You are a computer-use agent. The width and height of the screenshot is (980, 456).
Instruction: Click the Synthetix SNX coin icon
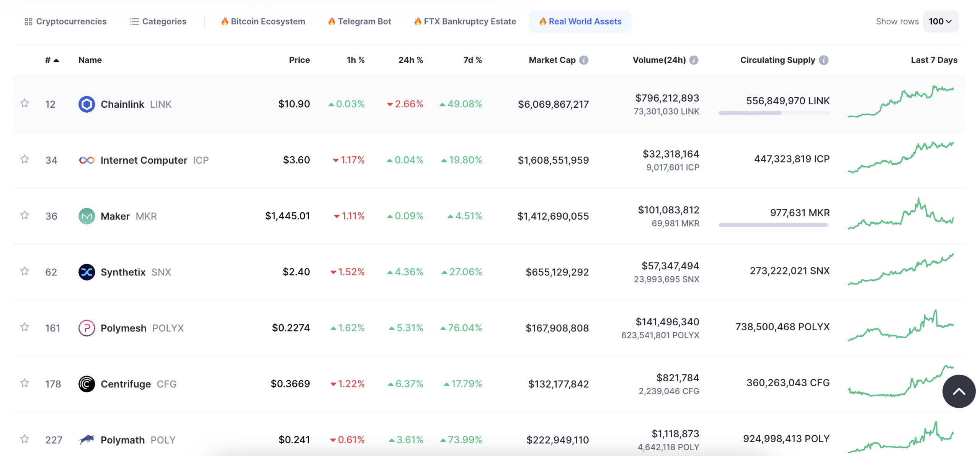point(86,271)
